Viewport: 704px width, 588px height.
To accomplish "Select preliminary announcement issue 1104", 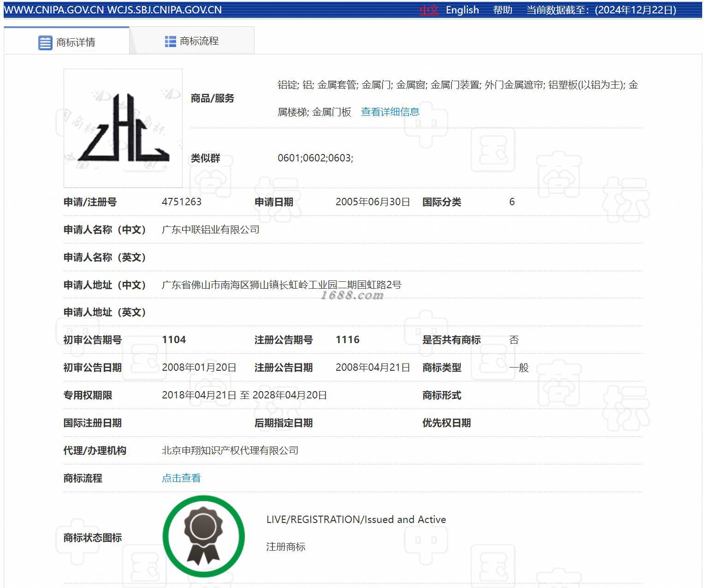I will click(x=174, y=340).
